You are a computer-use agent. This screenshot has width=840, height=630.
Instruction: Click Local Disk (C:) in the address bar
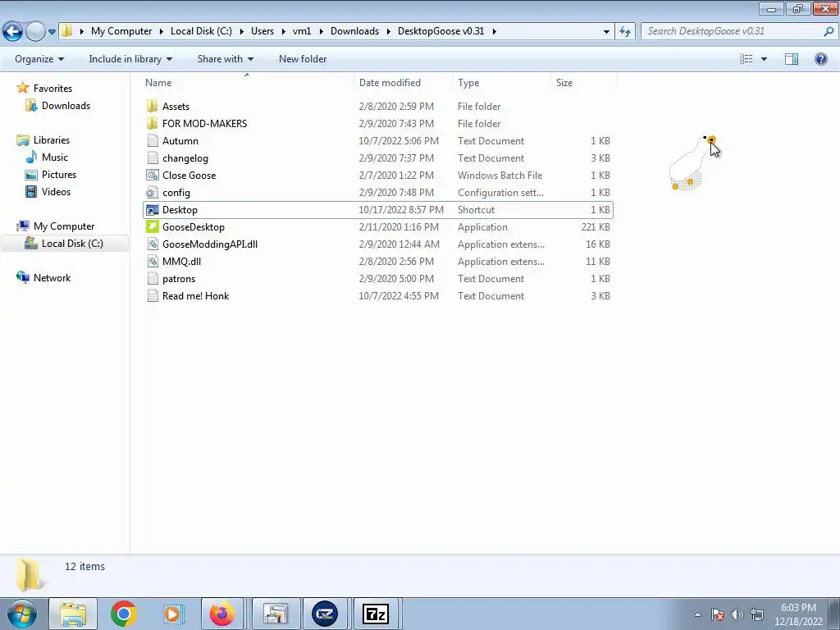click(x=201, y=31)
